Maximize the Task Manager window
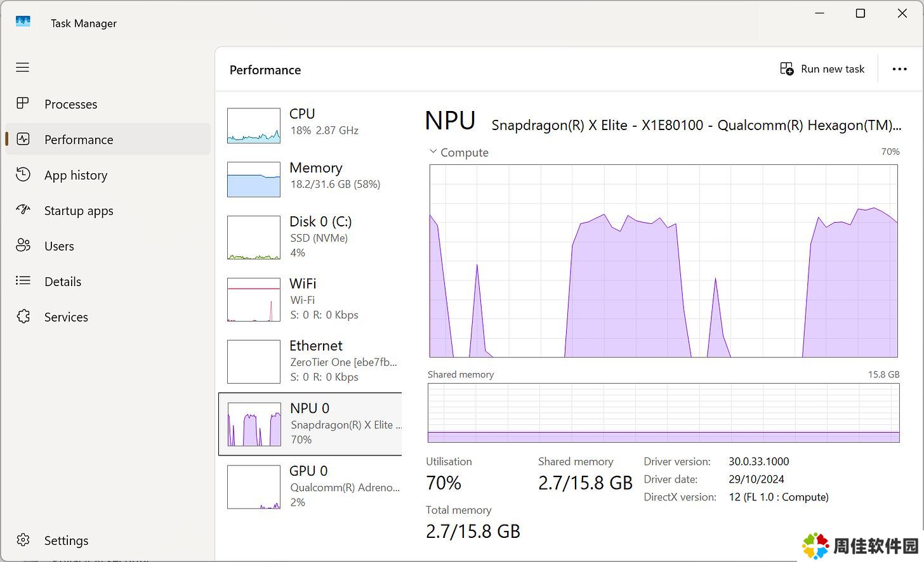Viewport: 924px width, 562px height. [x=861, y=13]
